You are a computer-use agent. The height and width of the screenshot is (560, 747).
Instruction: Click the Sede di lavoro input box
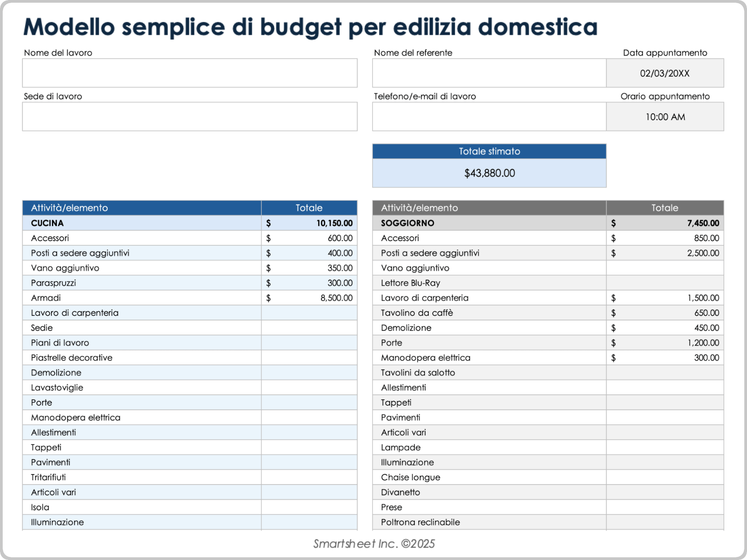[x=189, y=117]
